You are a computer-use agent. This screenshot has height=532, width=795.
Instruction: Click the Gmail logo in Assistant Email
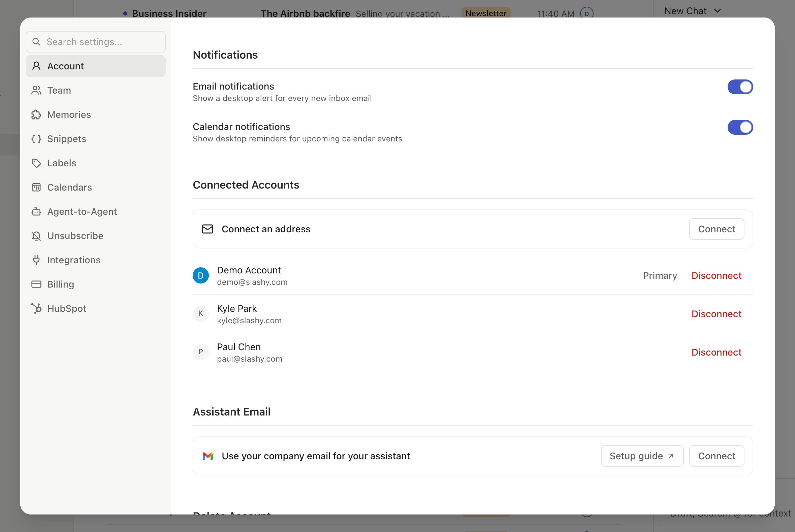[x=208, y=456]
